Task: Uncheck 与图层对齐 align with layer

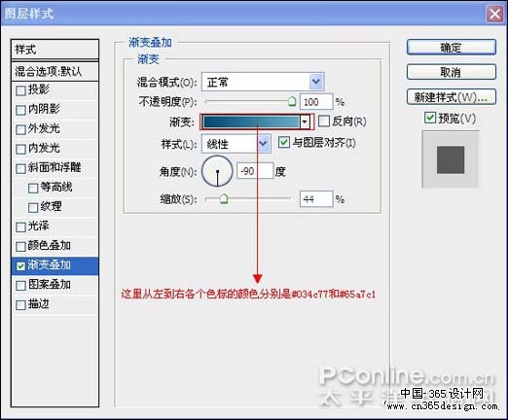Action: point(284,142)
